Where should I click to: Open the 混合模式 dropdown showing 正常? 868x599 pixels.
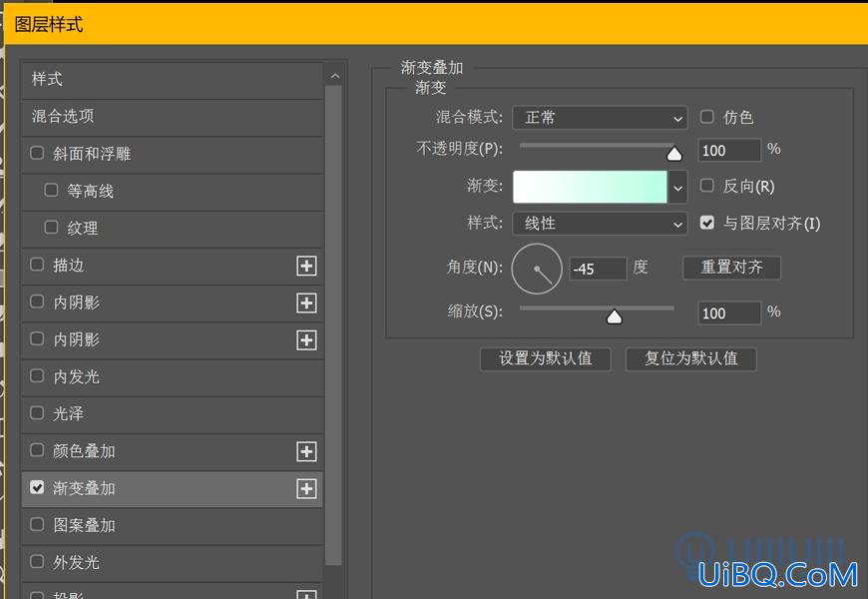point(600,118)
